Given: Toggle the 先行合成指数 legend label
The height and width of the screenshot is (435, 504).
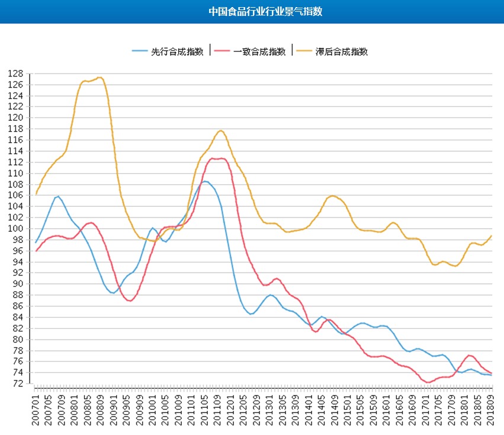Looking at the screenshot, I should pos(177,52).
